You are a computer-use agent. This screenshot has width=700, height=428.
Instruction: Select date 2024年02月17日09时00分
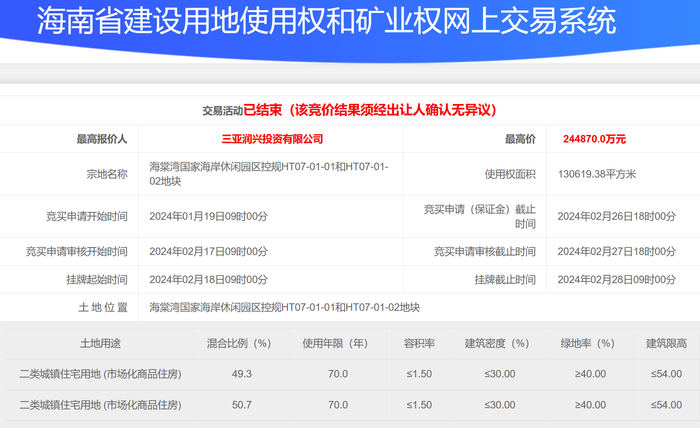tap(208, 252)
